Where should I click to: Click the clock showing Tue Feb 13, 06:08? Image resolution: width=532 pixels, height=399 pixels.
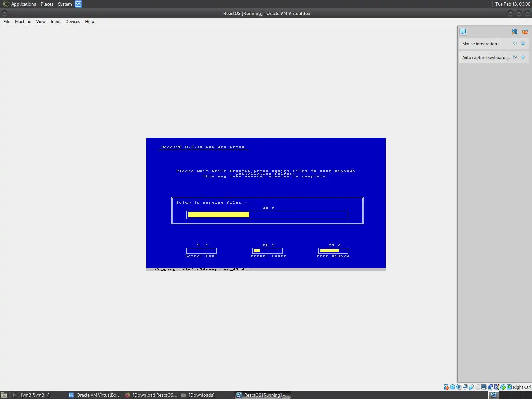tap(513, 4)
